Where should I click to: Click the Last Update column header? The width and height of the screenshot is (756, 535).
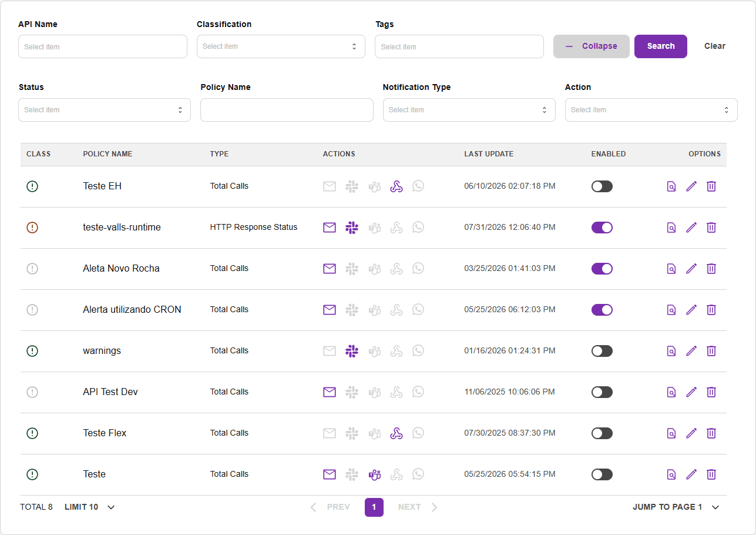pyautogui.click(x=489, y=154)
